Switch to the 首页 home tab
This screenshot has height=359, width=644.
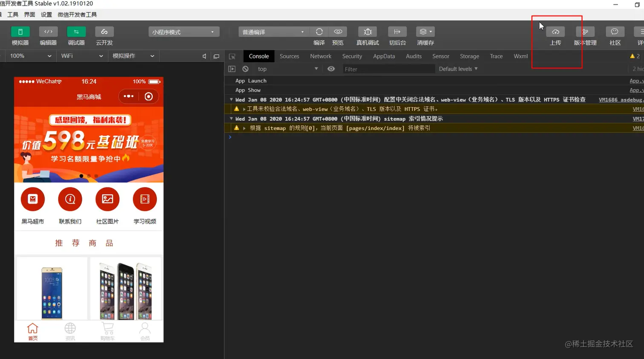point(33,332)
